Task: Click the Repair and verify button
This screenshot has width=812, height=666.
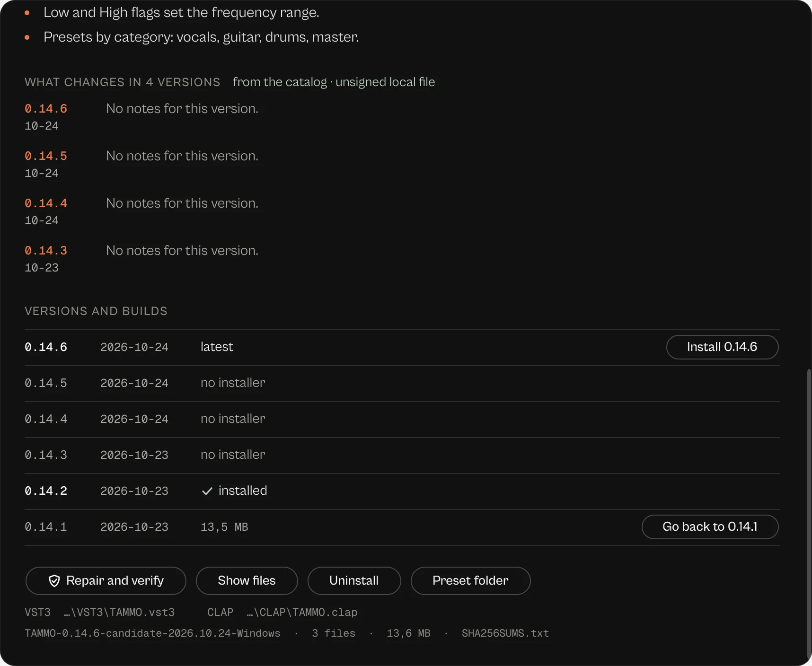Action: pyautogui.click(x=106, y=581)
